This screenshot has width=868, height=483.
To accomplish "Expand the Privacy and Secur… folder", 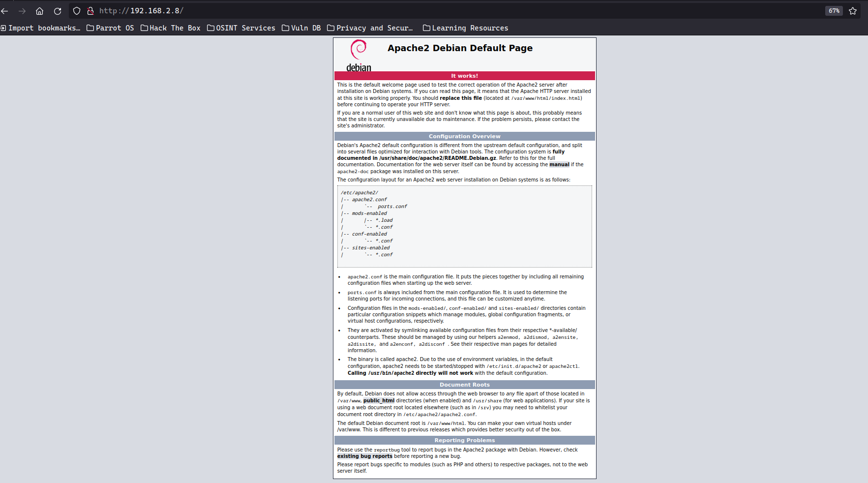I will click(x=370, y=28).
